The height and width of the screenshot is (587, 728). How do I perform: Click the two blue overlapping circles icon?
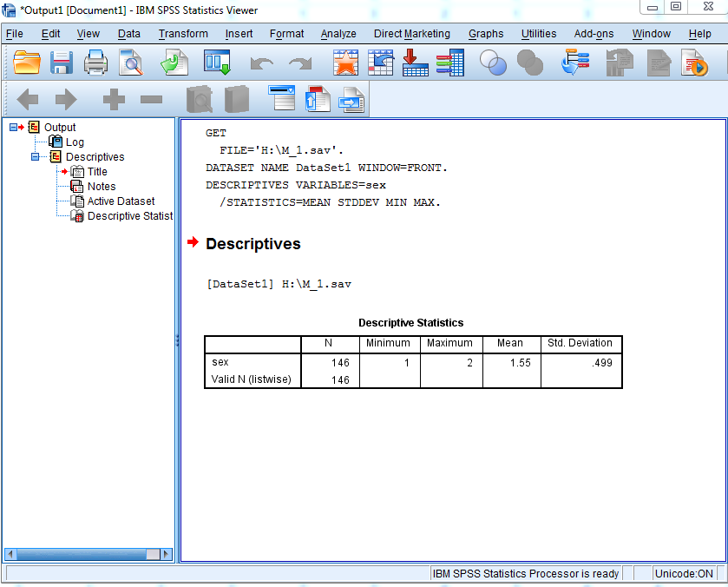(493, 63)
